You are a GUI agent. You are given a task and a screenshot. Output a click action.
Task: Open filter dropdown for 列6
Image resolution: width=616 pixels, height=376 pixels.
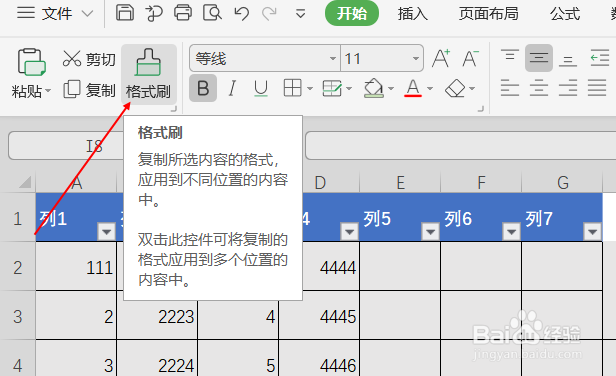pos(511,231)
